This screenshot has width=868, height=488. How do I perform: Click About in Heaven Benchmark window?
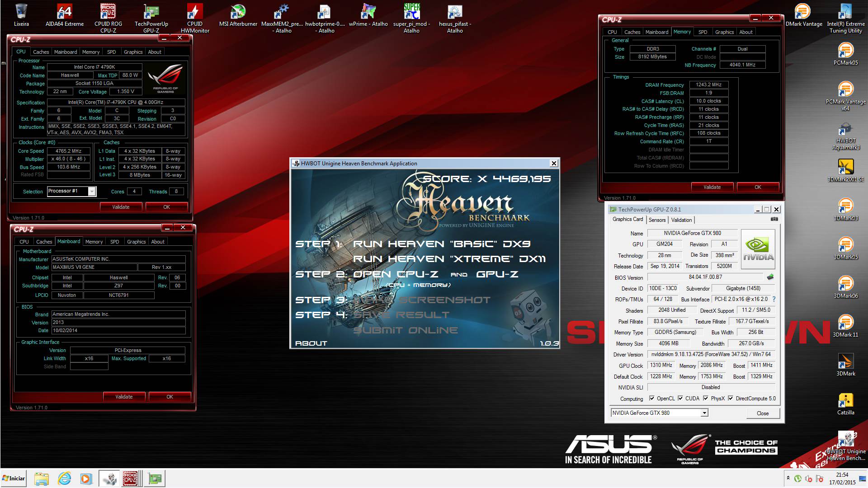click(311, 343)
